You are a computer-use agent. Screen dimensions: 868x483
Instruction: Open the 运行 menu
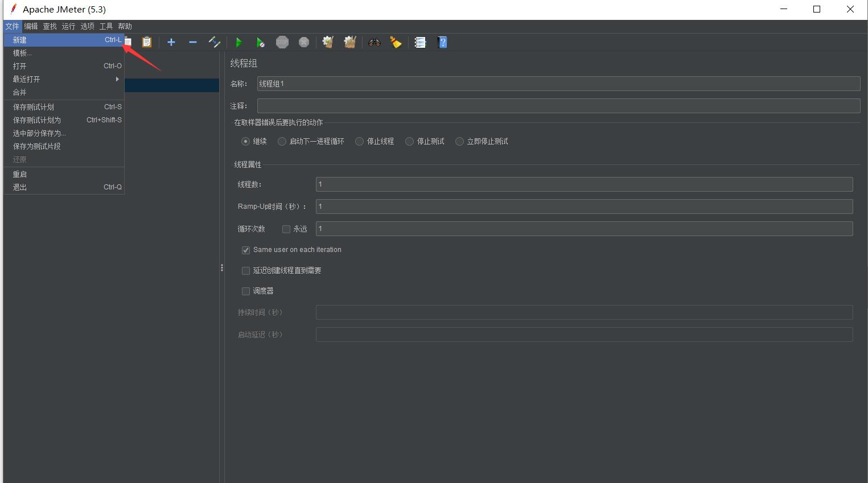click(68, 26)
